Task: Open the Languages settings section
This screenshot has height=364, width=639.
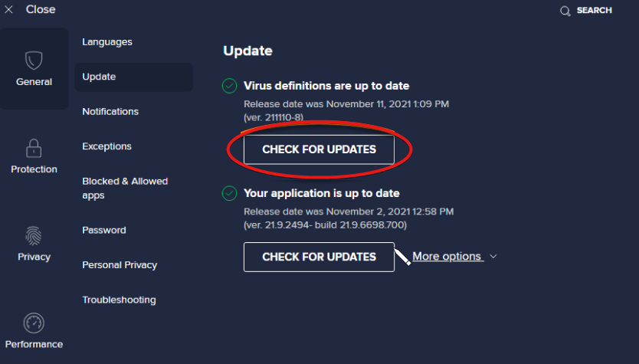Action: pos(107,42)
